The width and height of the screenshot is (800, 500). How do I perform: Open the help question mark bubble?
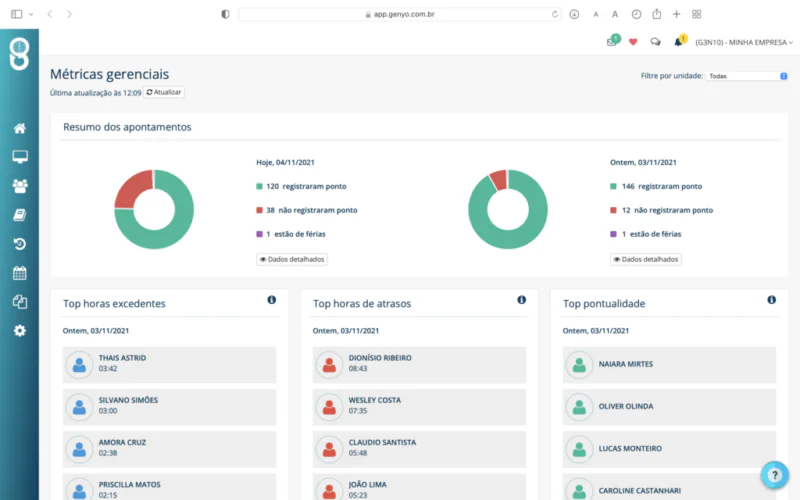tap(774, 475)
